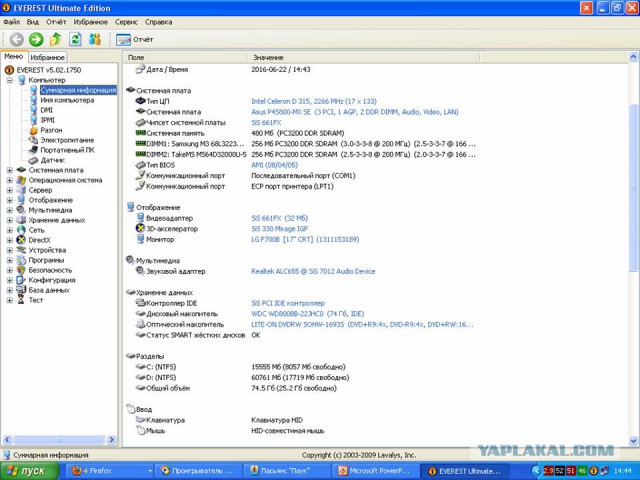
Task: Click the Refresh toolbar icon
Action: (x=75, y=39)
